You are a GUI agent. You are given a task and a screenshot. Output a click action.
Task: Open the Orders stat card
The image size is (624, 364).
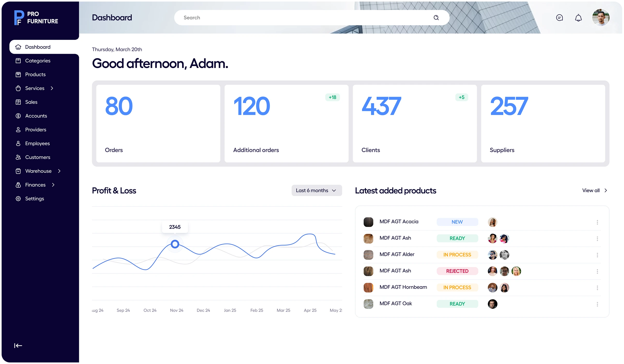[158, 124]
